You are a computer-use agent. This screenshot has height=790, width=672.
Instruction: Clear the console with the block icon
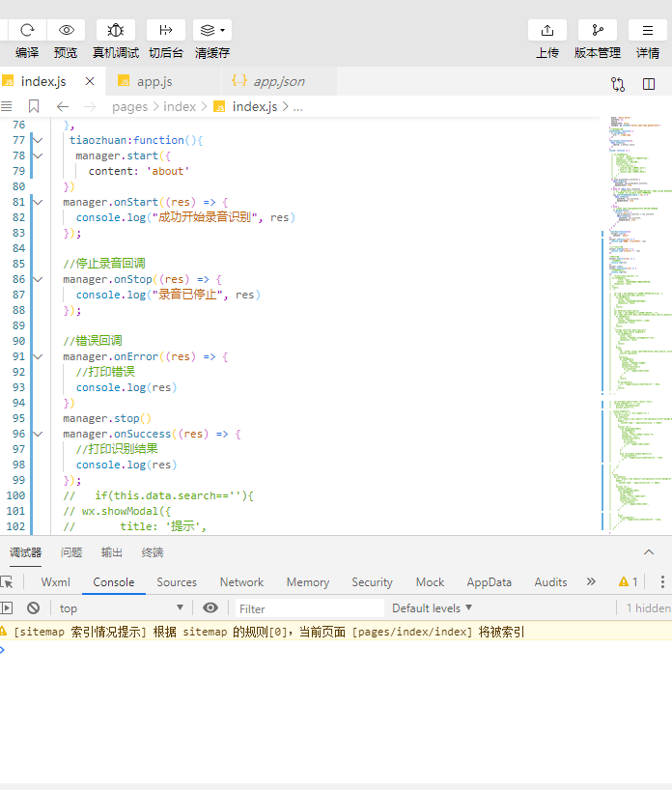tap(33, 607)
